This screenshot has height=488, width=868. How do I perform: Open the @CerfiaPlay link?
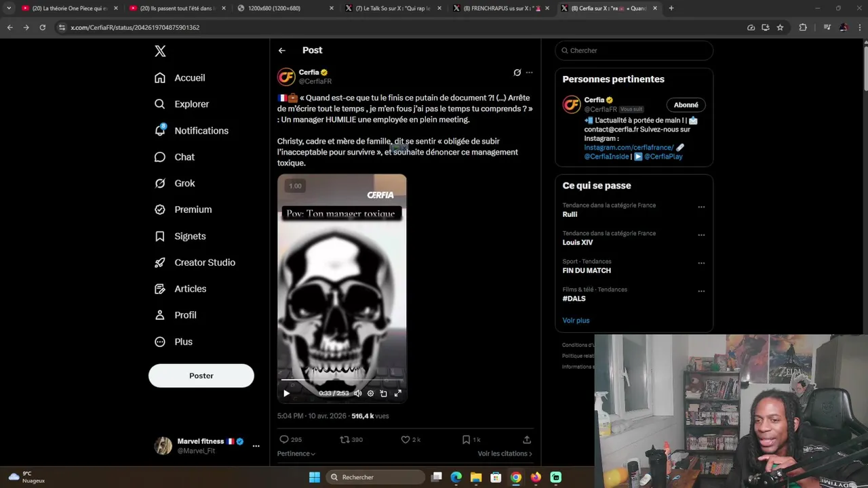click(x=663, y=157)
